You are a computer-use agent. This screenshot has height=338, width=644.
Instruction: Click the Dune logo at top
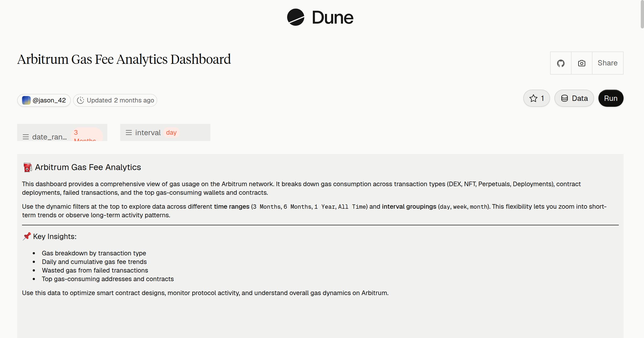point(320,17)
